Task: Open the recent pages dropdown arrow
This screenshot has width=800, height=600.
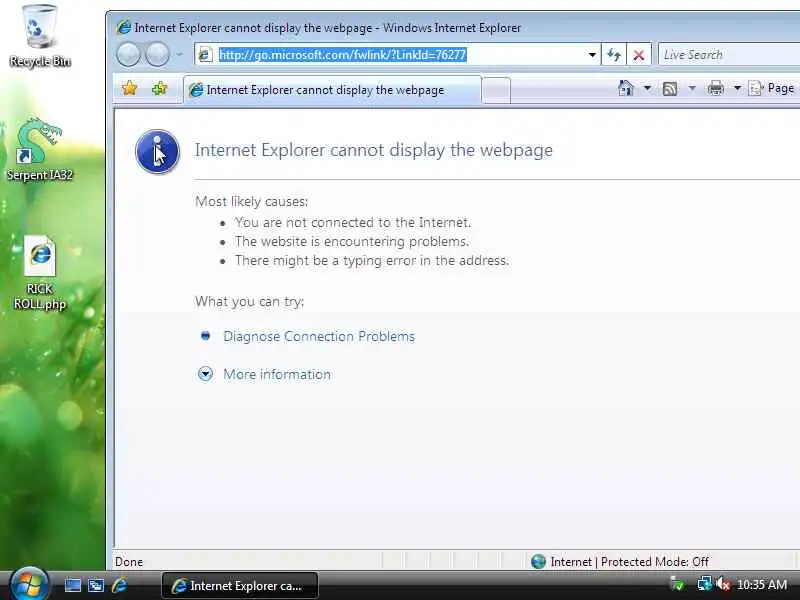Action: 179,54
